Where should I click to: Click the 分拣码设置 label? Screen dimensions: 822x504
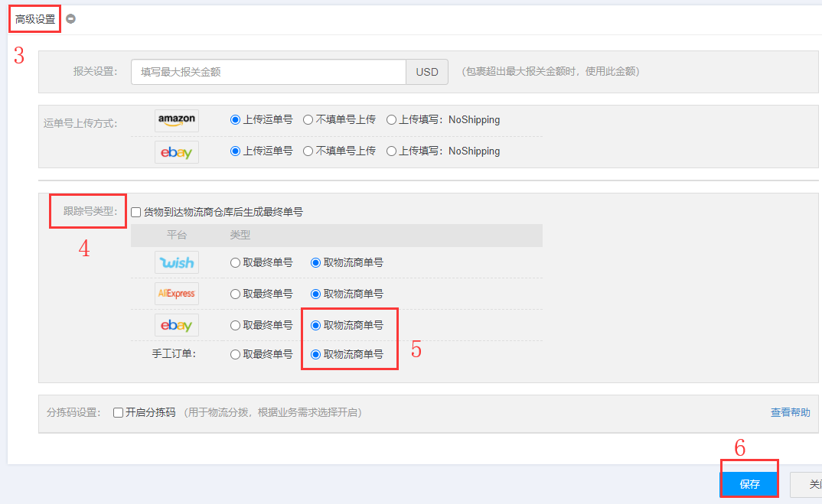pos(74,412)
